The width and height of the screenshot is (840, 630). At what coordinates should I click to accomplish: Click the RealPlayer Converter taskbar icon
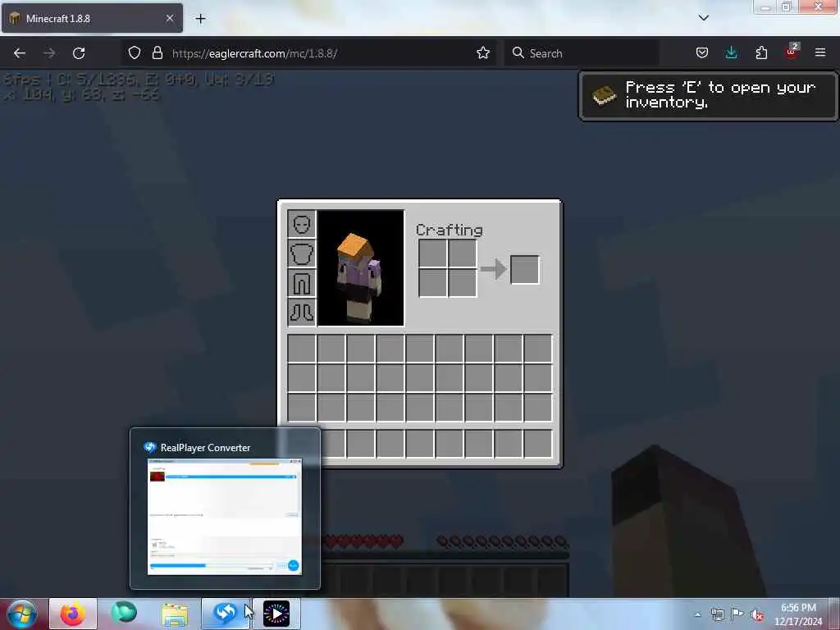tap(225, 614)
